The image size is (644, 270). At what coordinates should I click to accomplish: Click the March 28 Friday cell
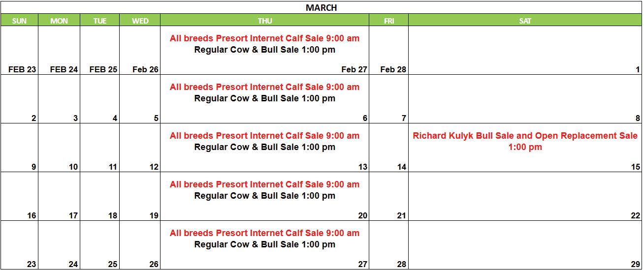point(388,245)
